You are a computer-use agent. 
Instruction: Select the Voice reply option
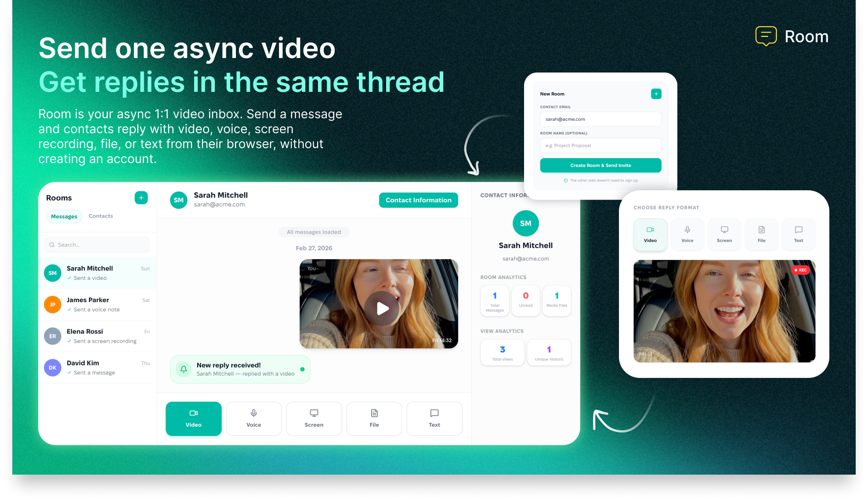click(x=253, y=418)
